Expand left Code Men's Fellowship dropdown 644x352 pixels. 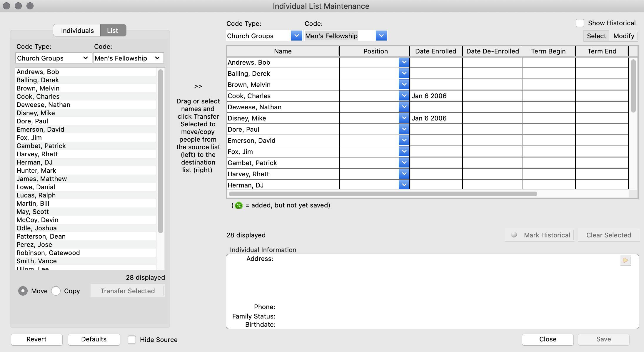click(128, 58)
